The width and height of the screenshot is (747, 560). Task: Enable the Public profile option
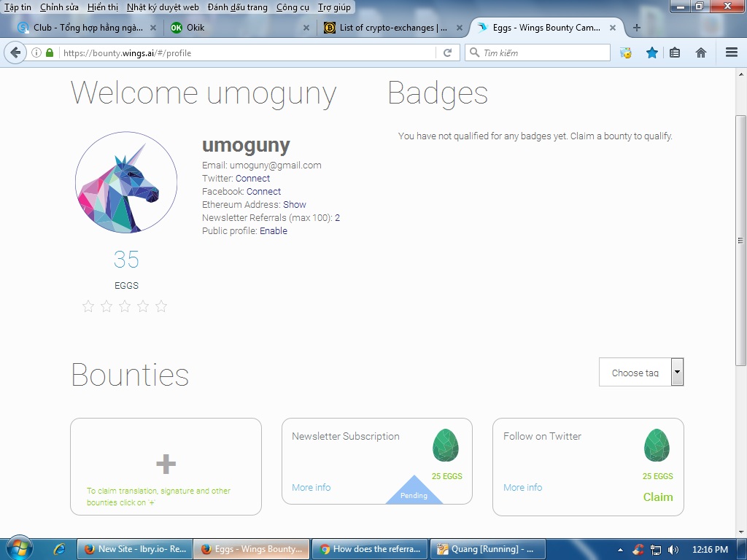pyautogui.click(x=274, y=231)
